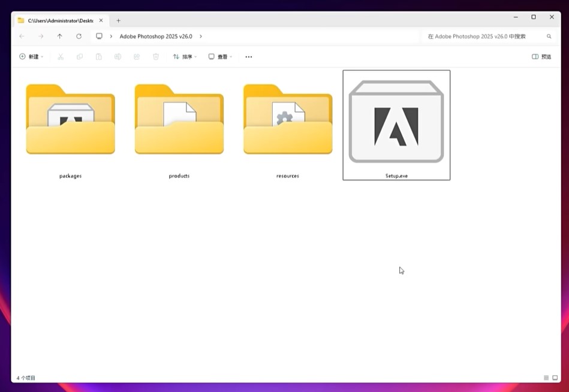Image resolution: width=569 pixels, height=392 pixels.
Task: Toggle the 预览 preview pane
Action: (x=541, y=56)
